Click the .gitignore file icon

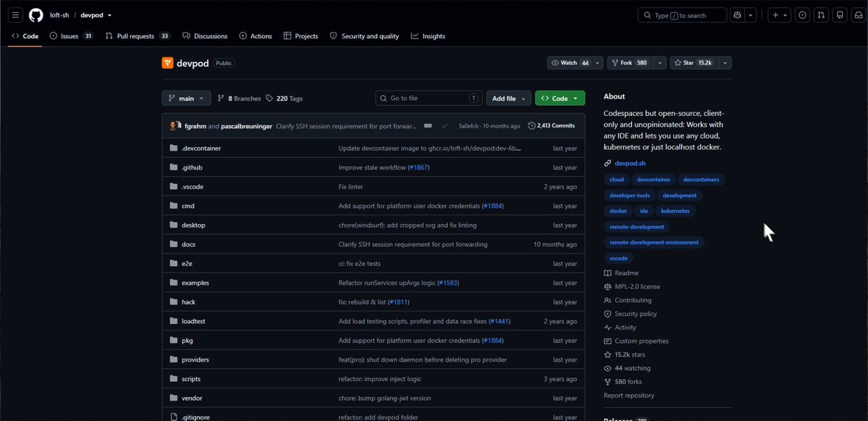click(173, 417)
